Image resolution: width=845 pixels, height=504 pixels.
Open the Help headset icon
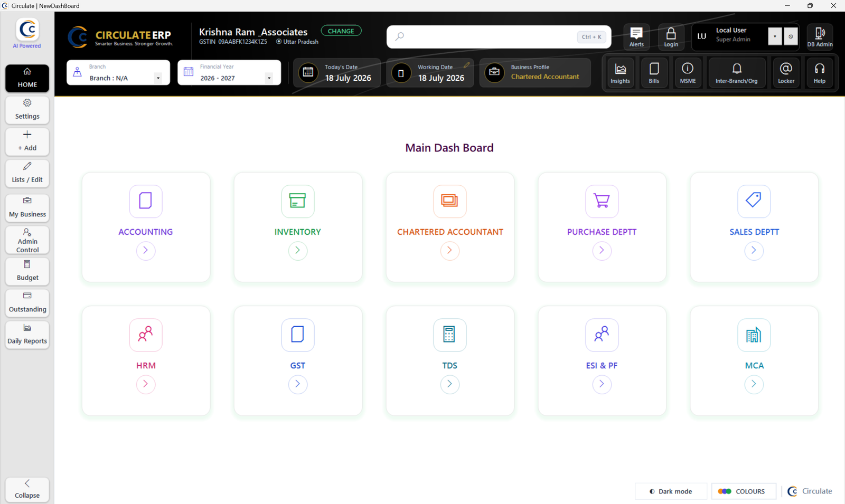[820, 73]
